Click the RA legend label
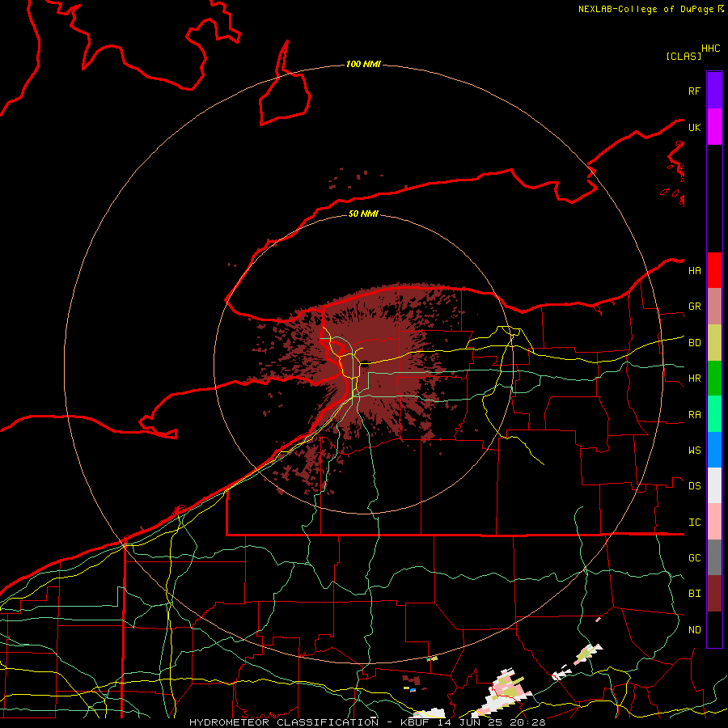Screen dimensions: 728x728 (x=694, y=415)
